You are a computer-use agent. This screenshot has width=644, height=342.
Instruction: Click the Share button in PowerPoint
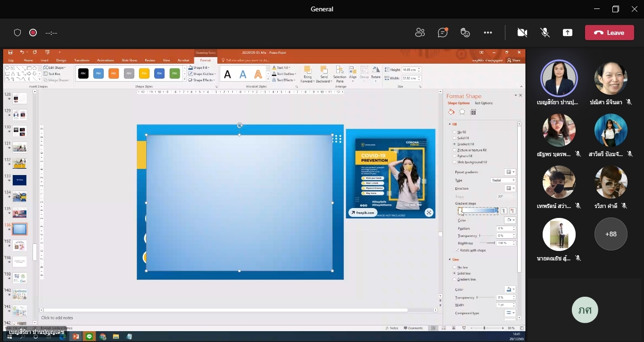pos(514,60)
